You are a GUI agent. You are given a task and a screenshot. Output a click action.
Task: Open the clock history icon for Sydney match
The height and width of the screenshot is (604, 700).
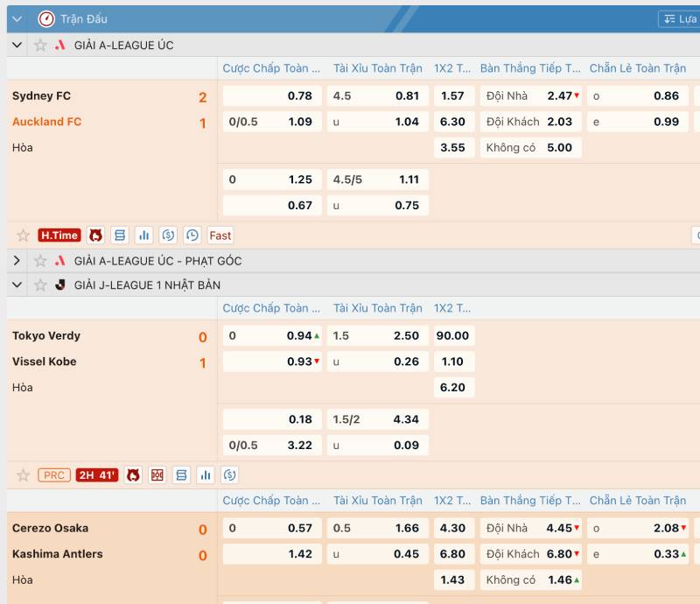(193, 235)
